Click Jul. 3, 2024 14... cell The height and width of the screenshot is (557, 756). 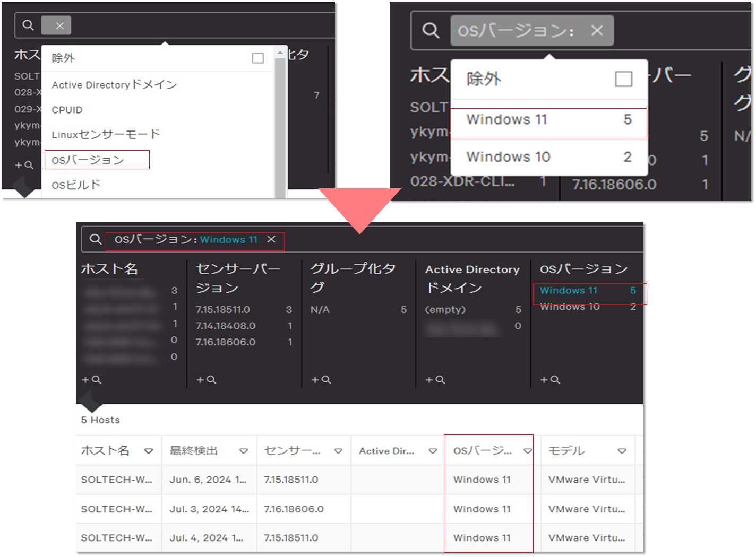click(x=209, y=509)
